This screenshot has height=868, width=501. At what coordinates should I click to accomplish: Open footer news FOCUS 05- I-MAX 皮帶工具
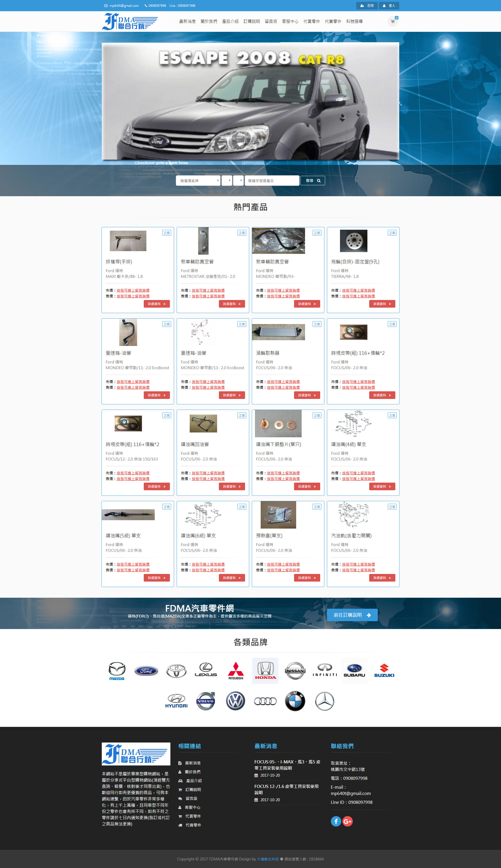[287, 765]
